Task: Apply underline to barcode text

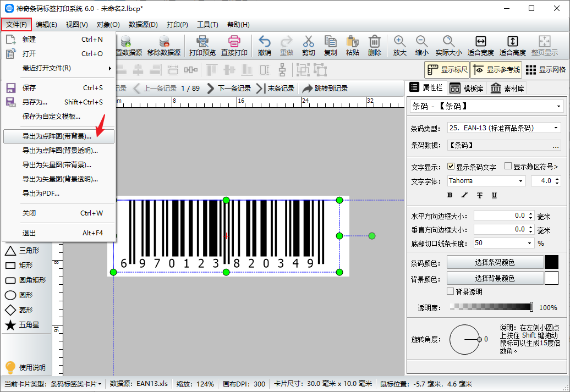Action: click(494, 195)
